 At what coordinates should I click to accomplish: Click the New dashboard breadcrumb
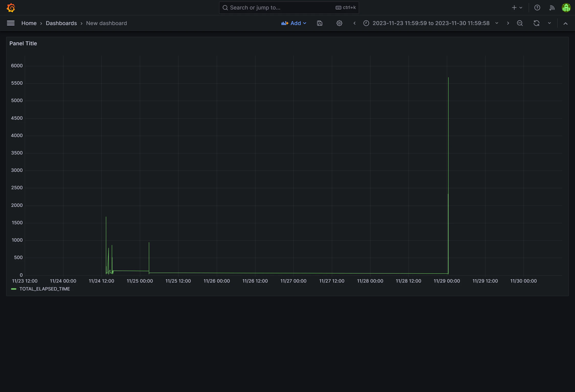tap(106, 23)
